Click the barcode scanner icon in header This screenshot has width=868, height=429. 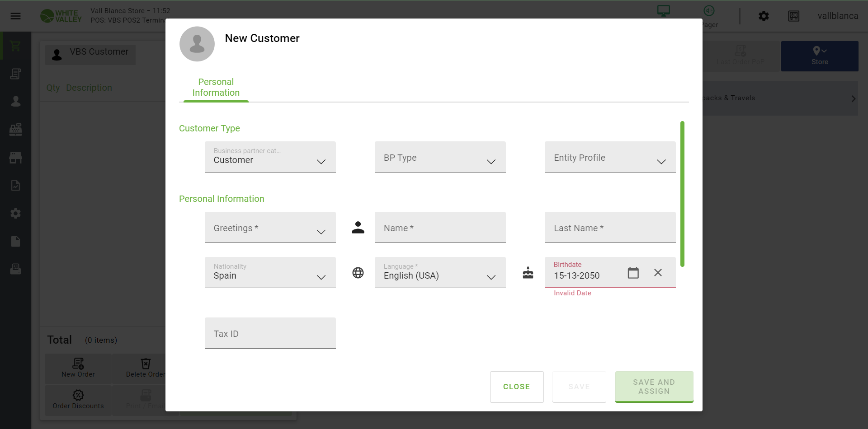[793, 16]
